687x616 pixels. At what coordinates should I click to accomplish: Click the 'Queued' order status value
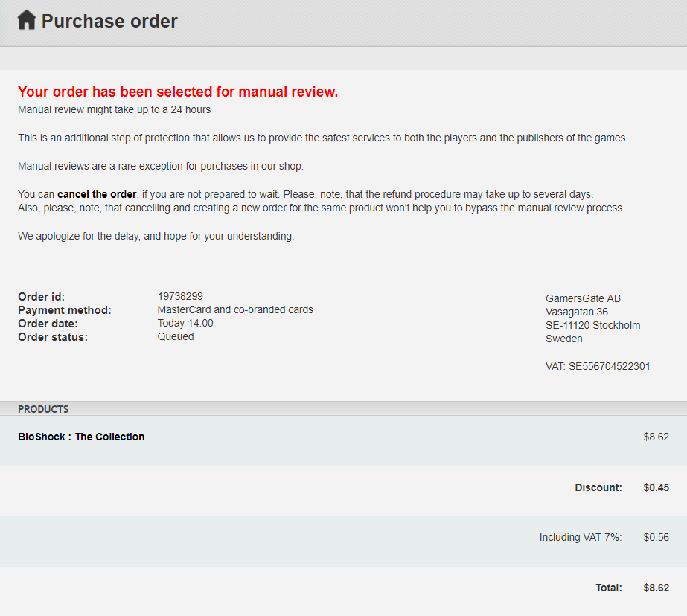coord(176,336)
